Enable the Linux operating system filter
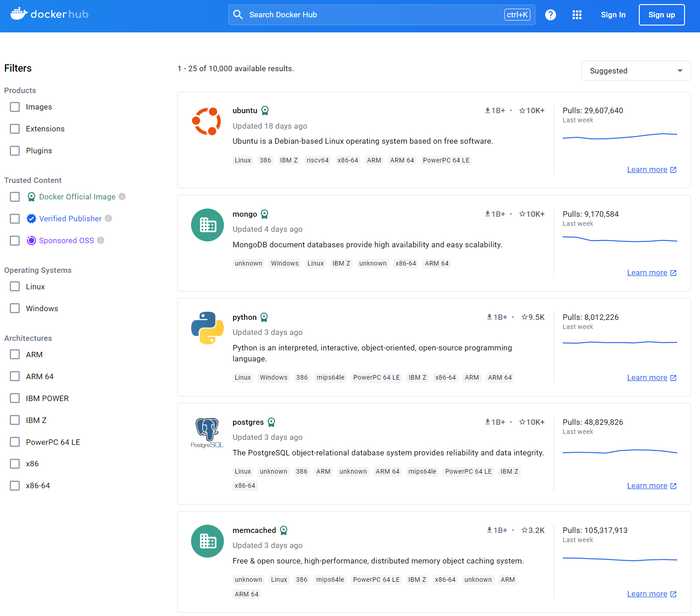Screen dimensions: 700x616 coord(15,286)
